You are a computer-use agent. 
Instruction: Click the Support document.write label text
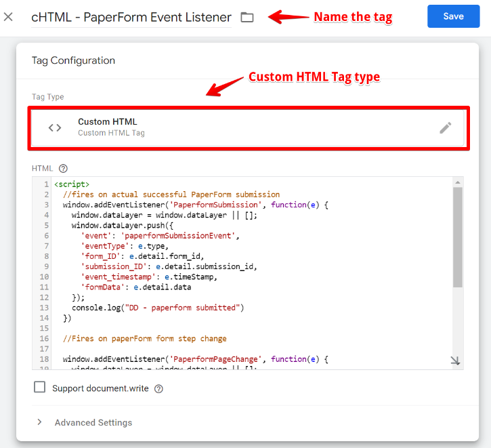click(101, 389)
